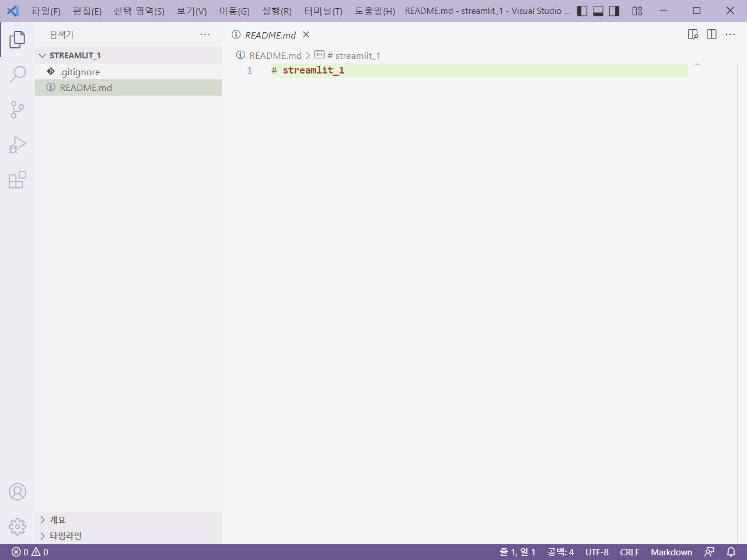This screenshot has width=747, height=560.
Task: Click # streamlit_1 breadcrumb symbol
Action: click(348, 55)
